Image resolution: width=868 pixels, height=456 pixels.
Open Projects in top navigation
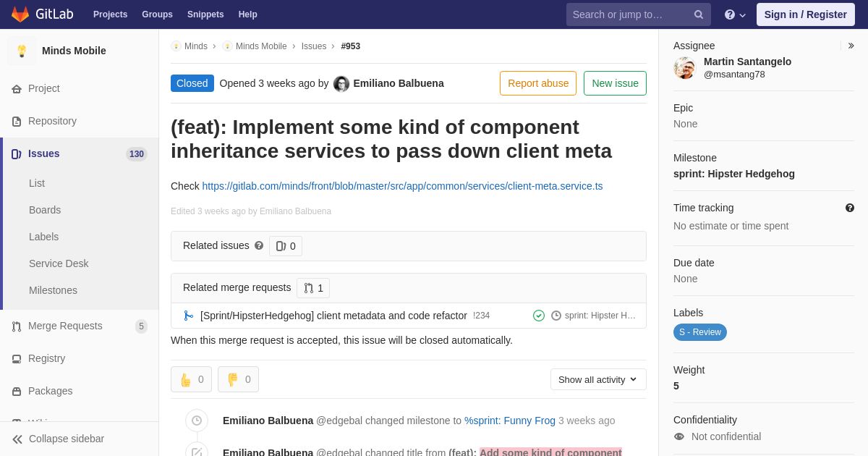pos(110,14)
